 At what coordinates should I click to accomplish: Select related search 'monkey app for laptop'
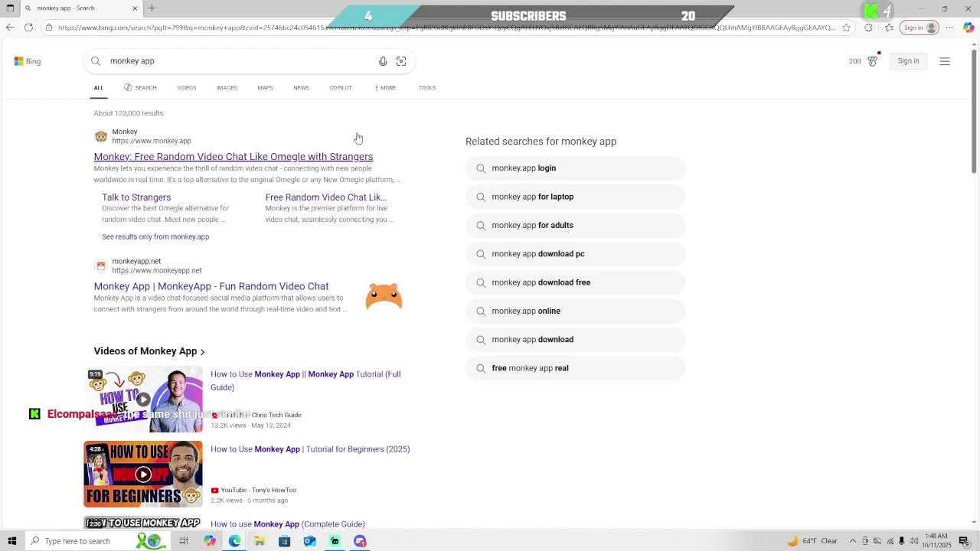(x=576, y=197)
